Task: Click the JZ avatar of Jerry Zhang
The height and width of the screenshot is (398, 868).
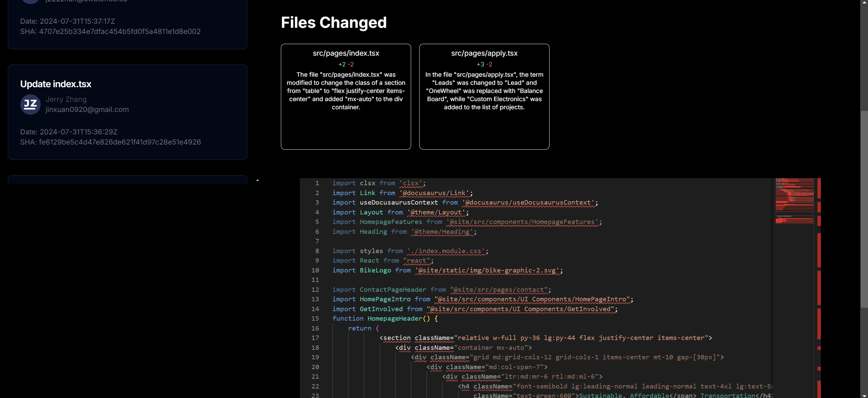Action: coord(31,105)
